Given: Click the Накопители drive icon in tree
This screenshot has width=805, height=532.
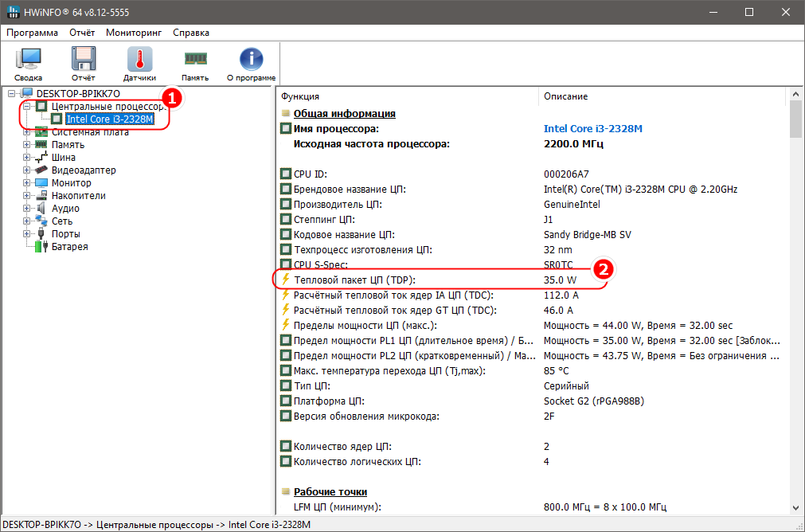Looking at the screenshot, I should click(41, 196).
